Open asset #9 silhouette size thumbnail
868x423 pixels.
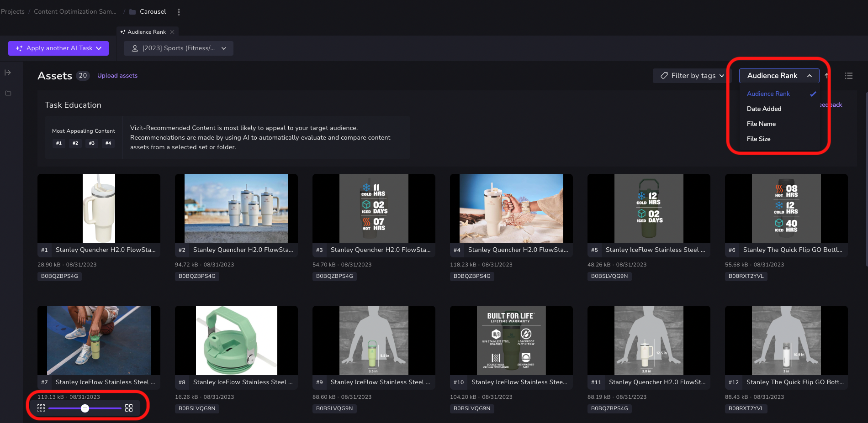[x=374, y=340]
